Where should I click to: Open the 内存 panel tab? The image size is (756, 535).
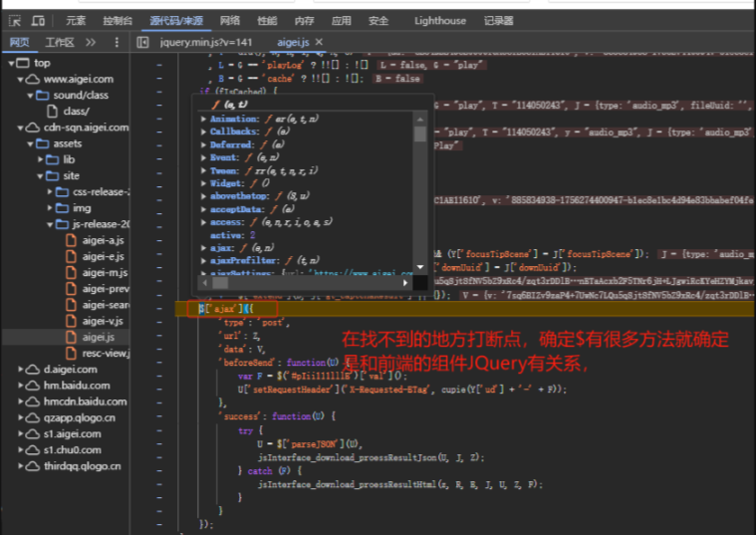tap(304, 21)
